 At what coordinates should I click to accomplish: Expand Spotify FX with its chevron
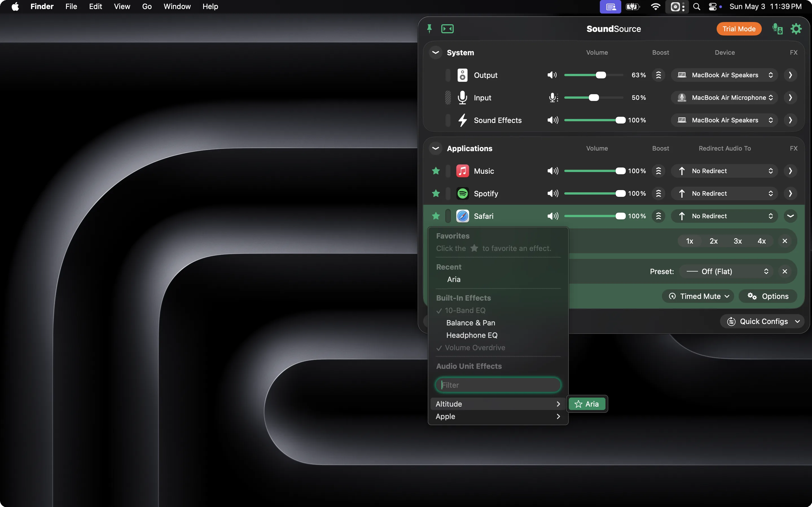click(790, 193)
